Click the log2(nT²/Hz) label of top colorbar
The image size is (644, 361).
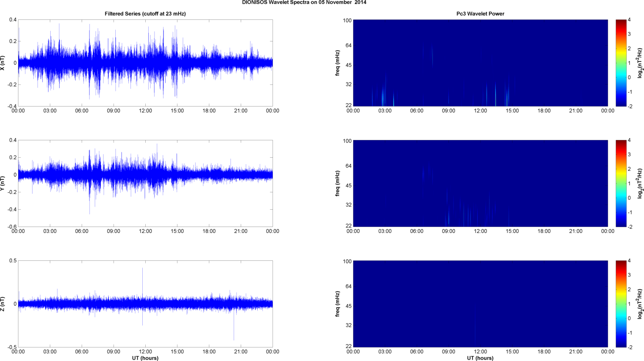point(640,63)
